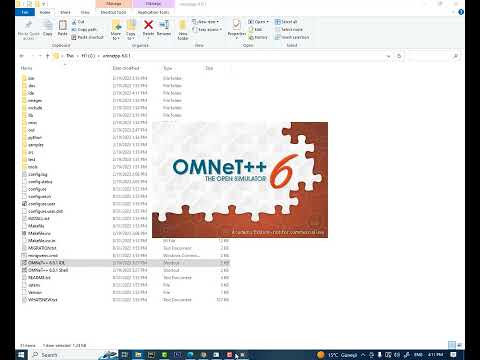Switch to the Share tab

coord(65,12)
